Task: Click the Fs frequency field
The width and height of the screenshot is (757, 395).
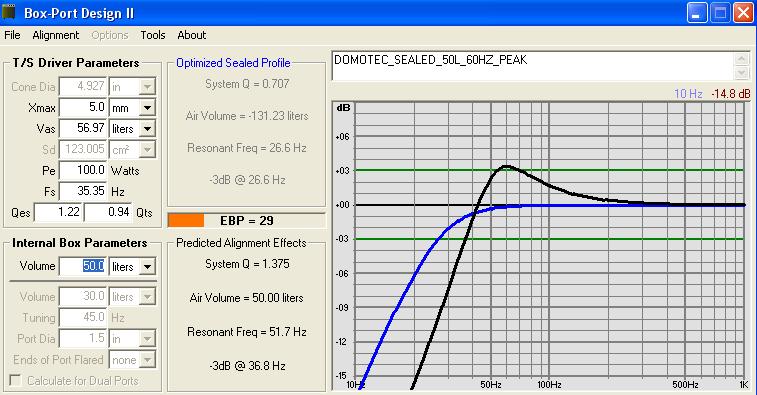Action: click(83, 191)
